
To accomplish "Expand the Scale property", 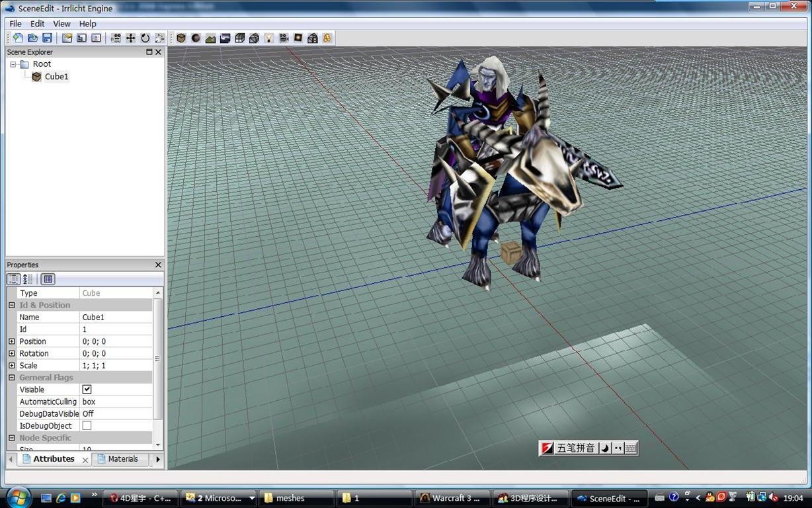I will [x=12, y=365].
